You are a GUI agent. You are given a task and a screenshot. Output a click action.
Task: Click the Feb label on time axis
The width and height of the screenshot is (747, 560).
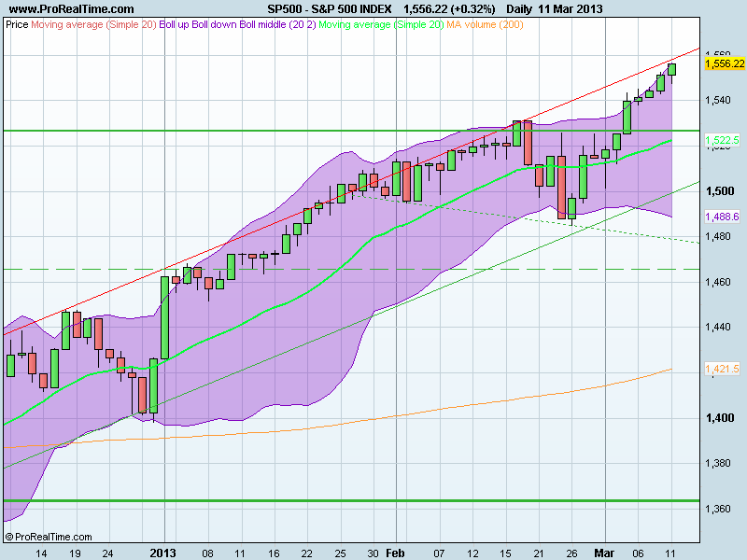(x=395, y=553)
